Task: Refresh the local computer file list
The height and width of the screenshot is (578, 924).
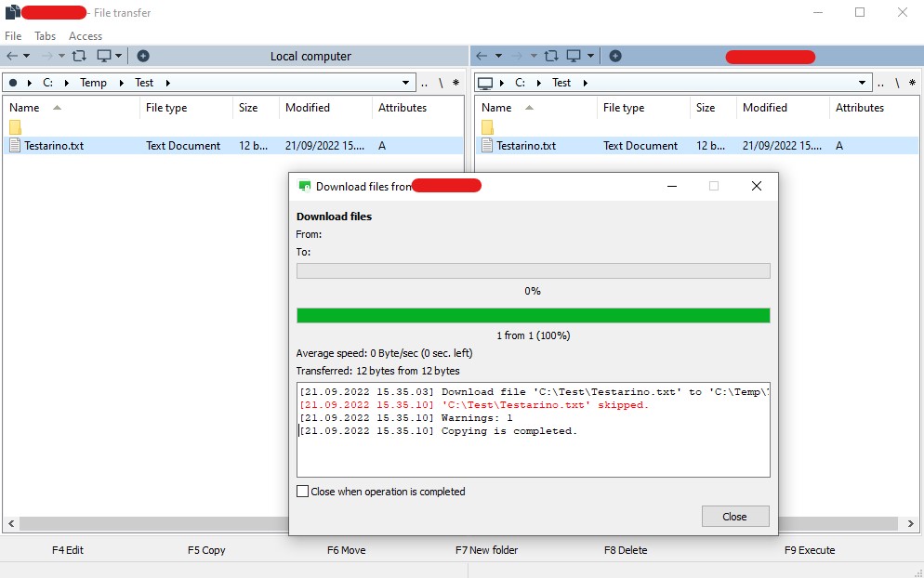Action: [x=79, y=56]
